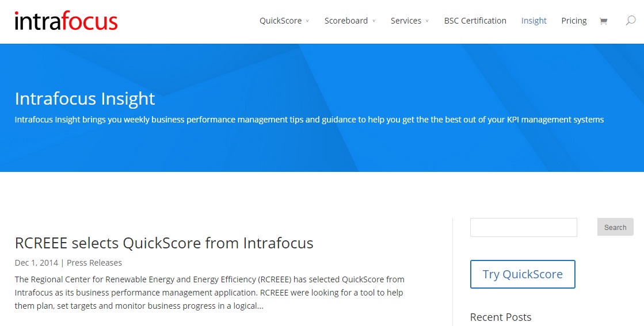The width and height of the screenshot is (644, 326).
Task: Click the Intrafocus Insight banner heading
Action: coord(85,98)
